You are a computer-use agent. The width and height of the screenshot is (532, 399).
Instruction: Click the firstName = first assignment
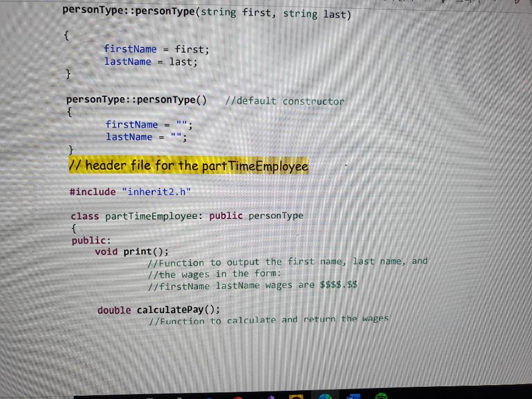click(x=156, y=49)
